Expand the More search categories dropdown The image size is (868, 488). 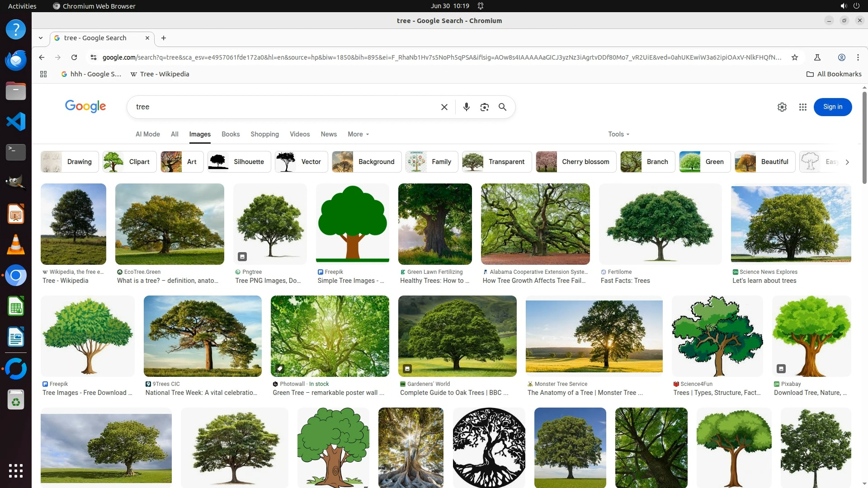(358, 134)
